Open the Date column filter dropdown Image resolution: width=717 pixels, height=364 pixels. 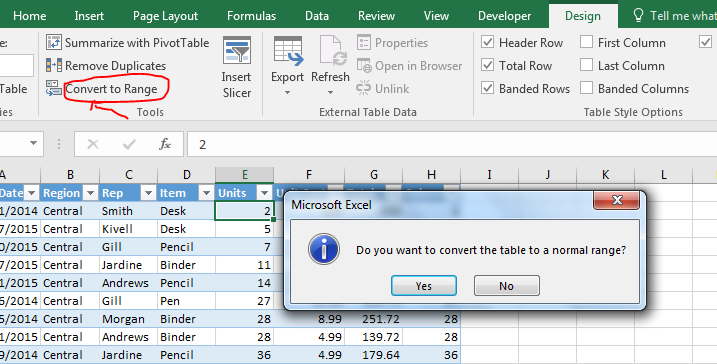[32, 193]
